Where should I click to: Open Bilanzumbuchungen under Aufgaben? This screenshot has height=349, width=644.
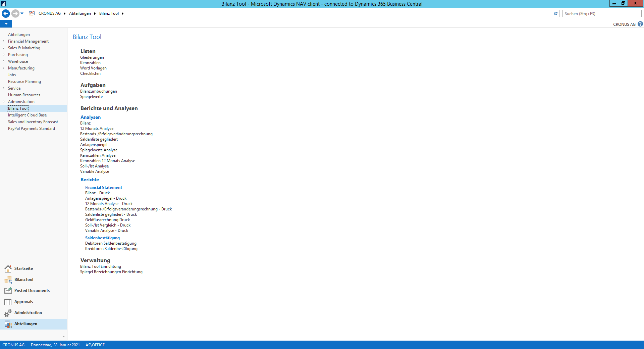(x=99, y=91)
